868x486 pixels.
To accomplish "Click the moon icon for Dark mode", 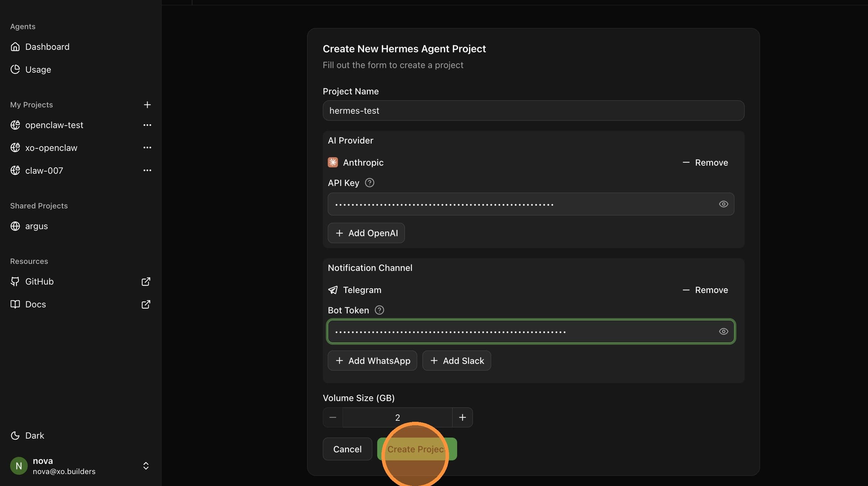I will coord(15,435).
